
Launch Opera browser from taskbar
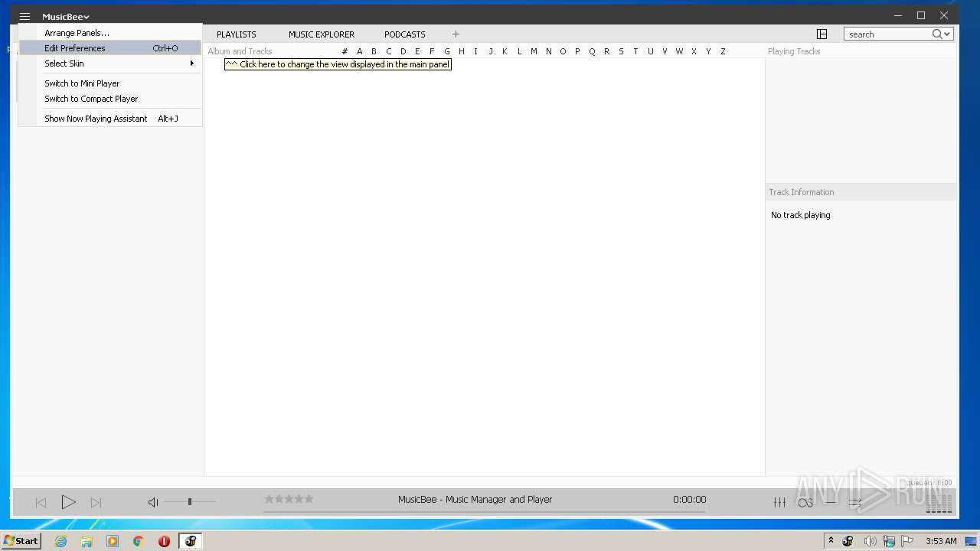[164, 541]
